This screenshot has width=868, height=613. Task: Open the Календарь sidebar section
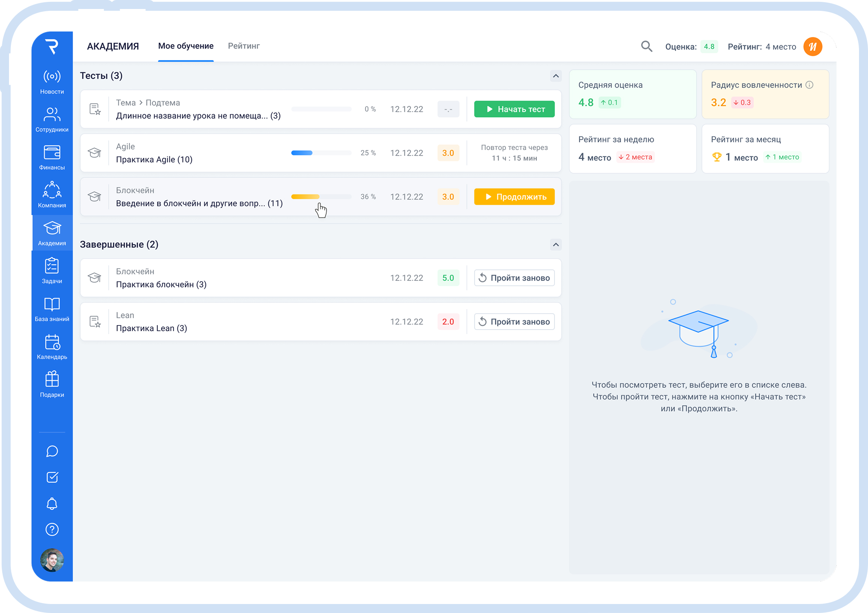point(52,347)
